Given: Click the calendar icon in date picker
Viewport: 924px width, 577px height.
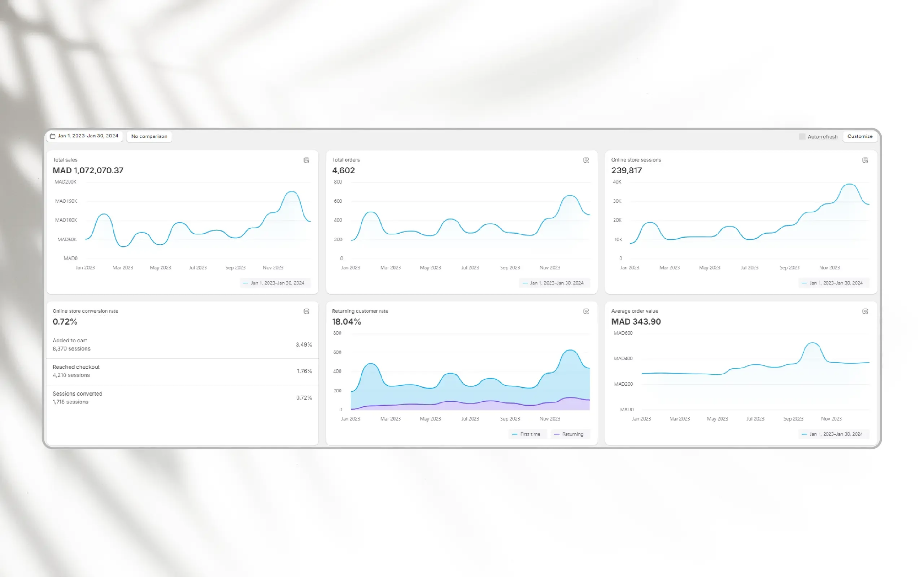Looking at the screenshot, I should 53,136.
